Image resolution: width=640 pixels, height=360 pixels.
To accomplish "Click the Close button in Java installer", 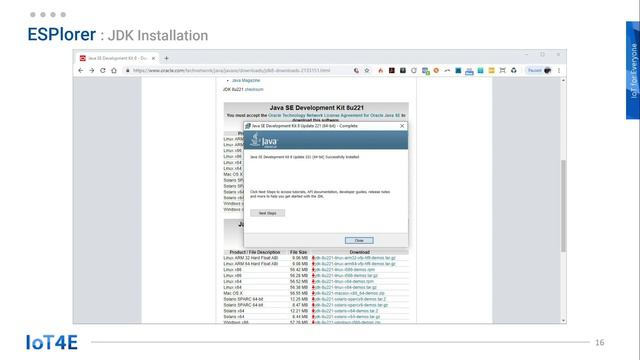I will pos(359,240).
